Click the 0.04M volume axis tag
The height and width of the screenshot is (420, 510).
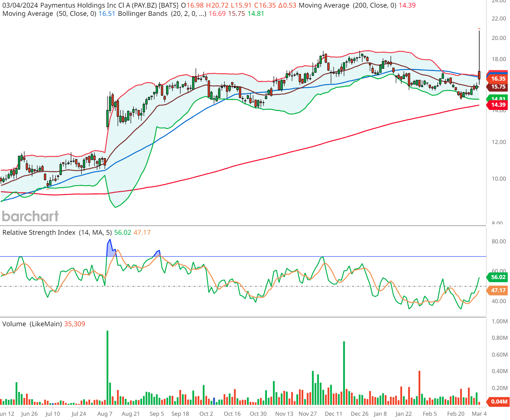pyautogui.click(x=498, y=402)
